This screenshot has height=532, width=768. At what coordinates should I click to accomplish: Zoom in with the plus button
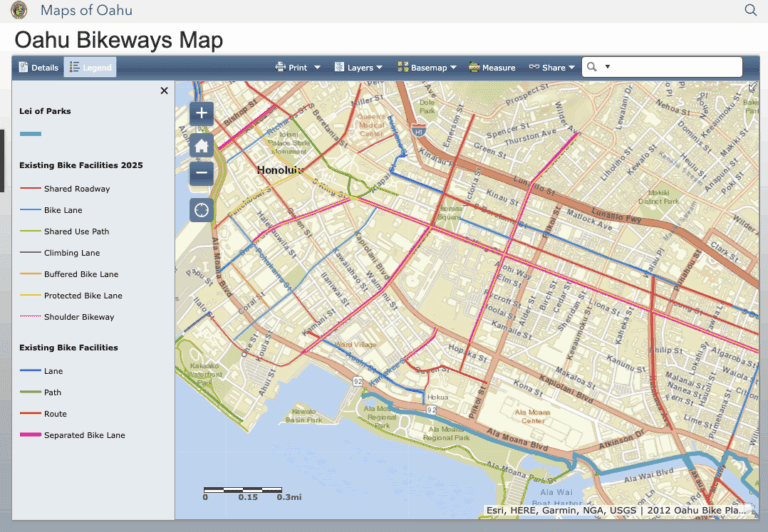pyautogui.click(x=201, y=113)
